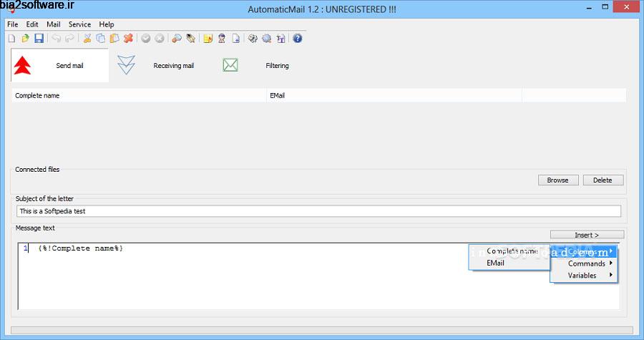Image resolution: width=644 pixels, height=340 pixels.
Task: Open the File menu
Action: tap(13, 24)
